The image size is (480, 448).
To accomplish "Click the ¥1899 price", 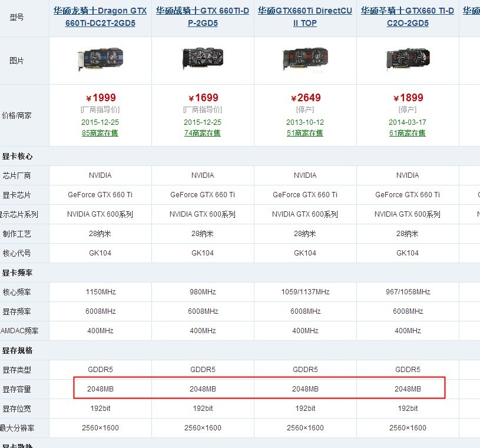I will (x=408, y=98).
